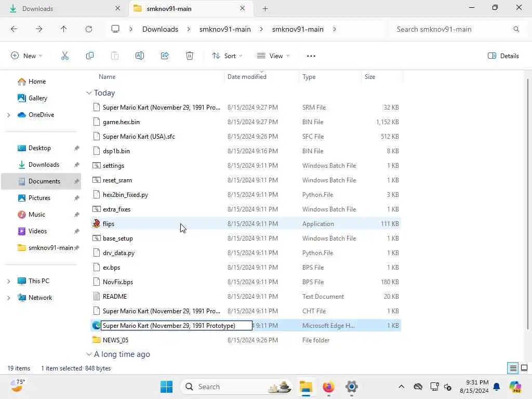Go back with the Back arrow
This screenshot has height=399, width=532.
(x=14, y=29)
